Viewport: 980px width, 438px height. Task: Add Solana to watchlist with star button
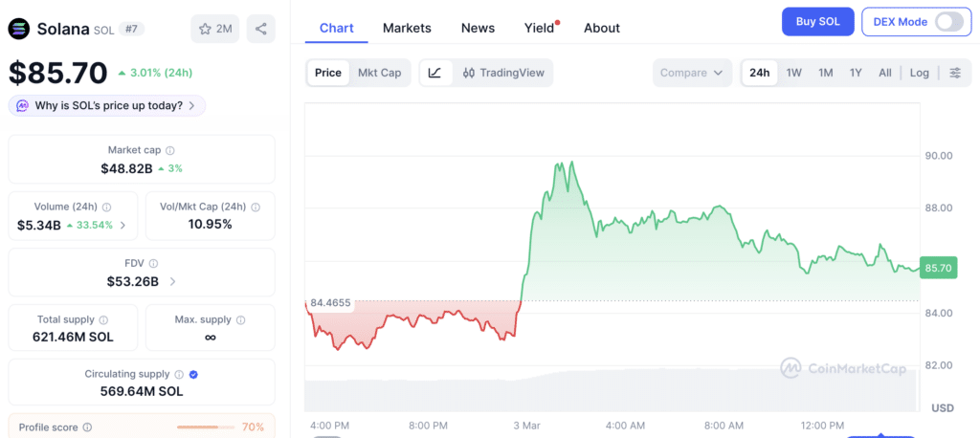pos(215,29)
